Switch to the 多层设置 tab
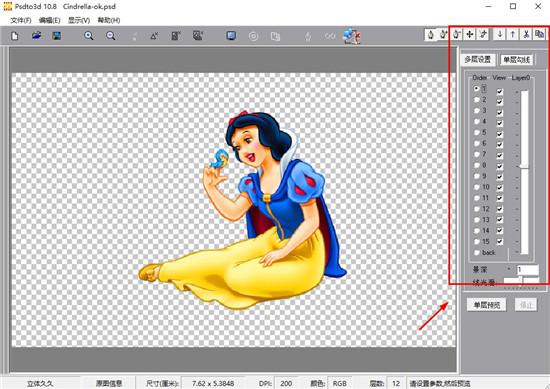 click(478, 60)
